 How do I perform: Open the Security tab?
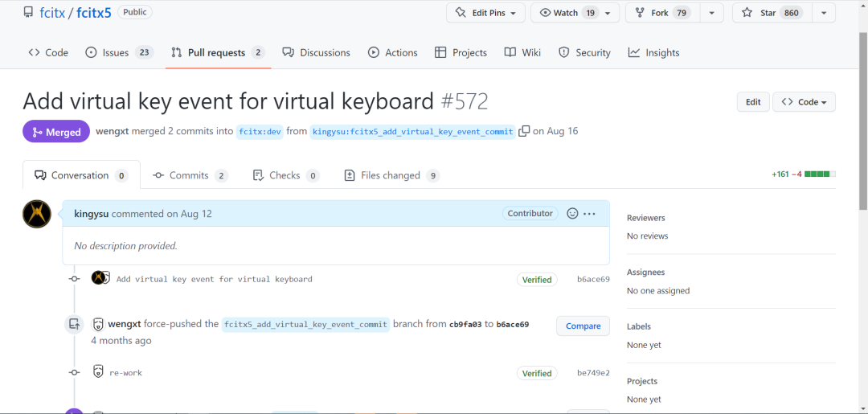tap(584, 52)
